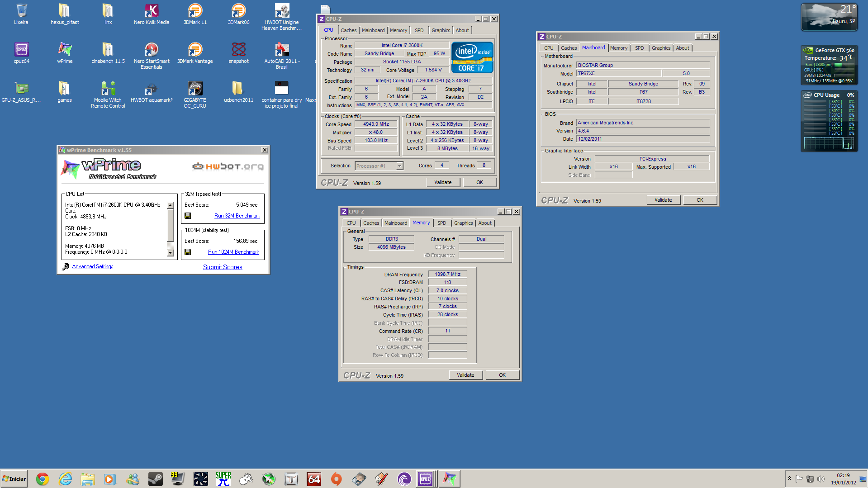
Task: Open Internet Explorer from the taskbar
Action: pyautogui.click(x=65, y=479)
